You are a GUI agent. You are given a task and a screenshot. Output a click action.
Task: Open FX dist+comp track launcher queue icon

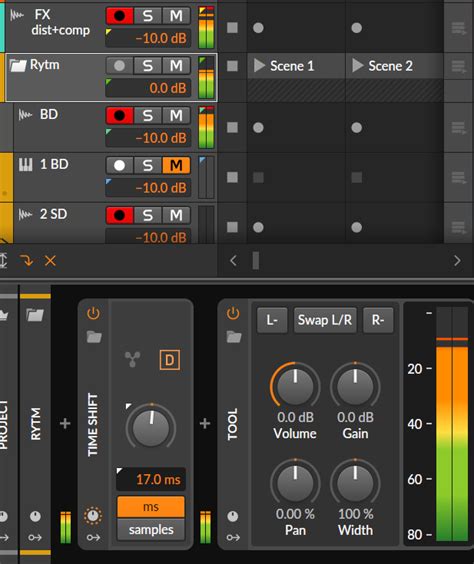pyautogui.click(x=459, y=28)
